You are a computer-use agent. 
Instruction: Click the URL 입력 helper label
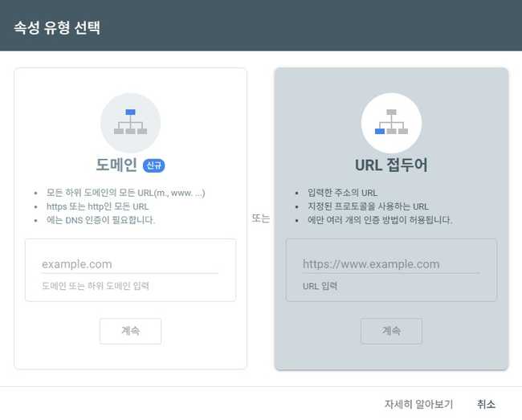(320, 285)
